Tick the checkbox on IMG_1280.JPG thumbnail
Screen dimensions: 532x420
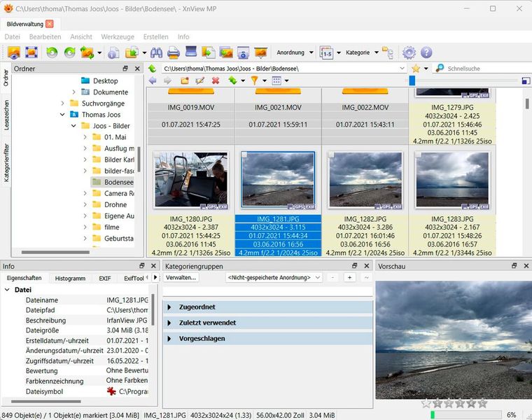(x=157, y=155)
